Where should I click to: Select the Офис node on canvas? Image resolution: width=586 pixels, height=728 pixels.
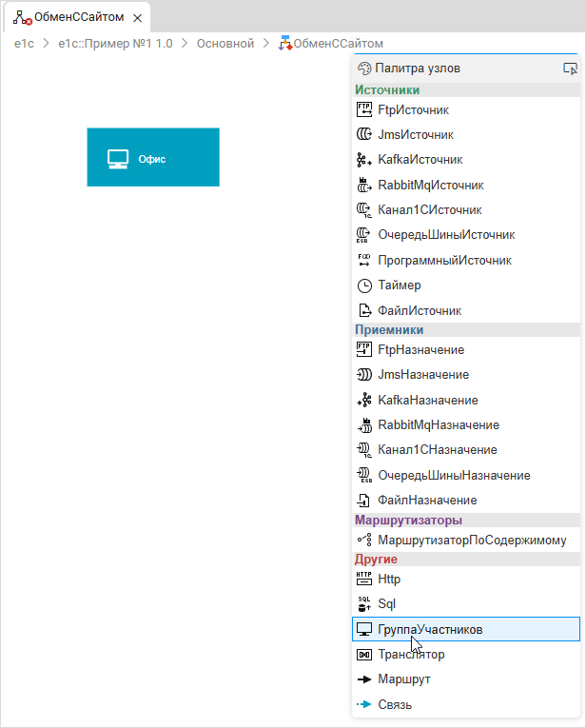point(152,158)
